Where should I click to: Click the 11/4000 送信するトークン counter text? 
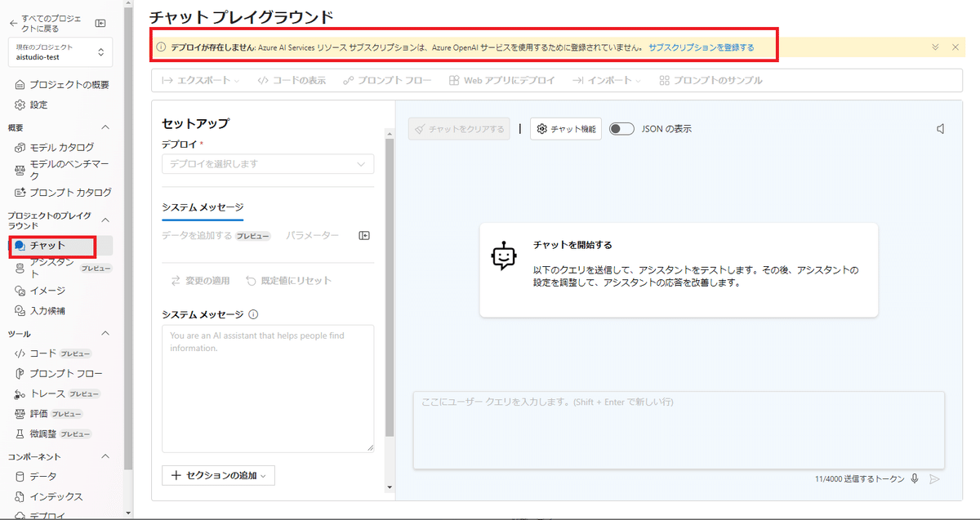point(859,479)
